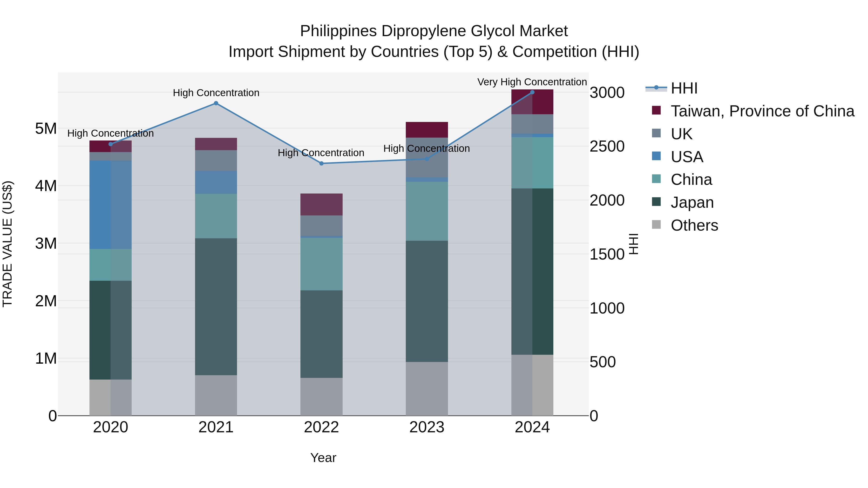868x488 pixels.
Task: Click the 2022 HHI data point
Action: (321, 163)
